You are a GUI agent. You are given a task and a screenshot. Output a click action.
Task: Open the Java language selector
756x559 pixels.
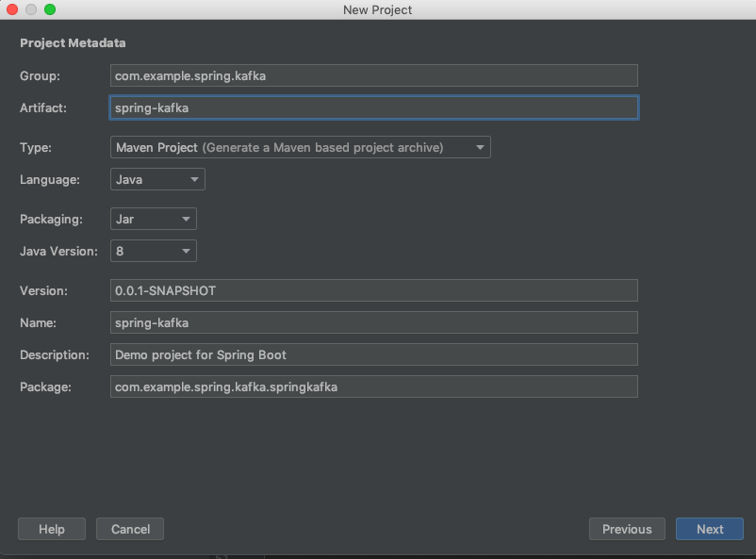coord(156,179)
